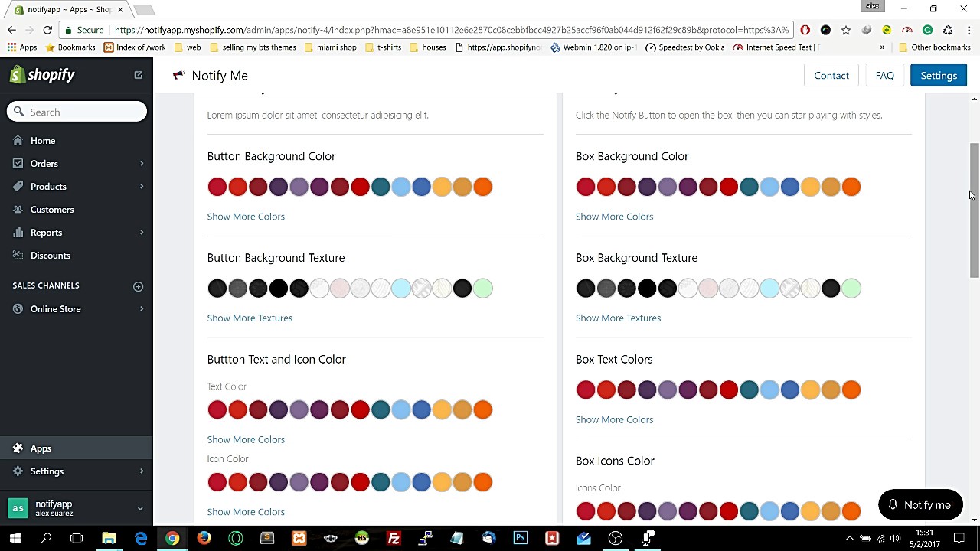Open Reports in the sidebar
The image size is (980, 551).
coord(46,233)
